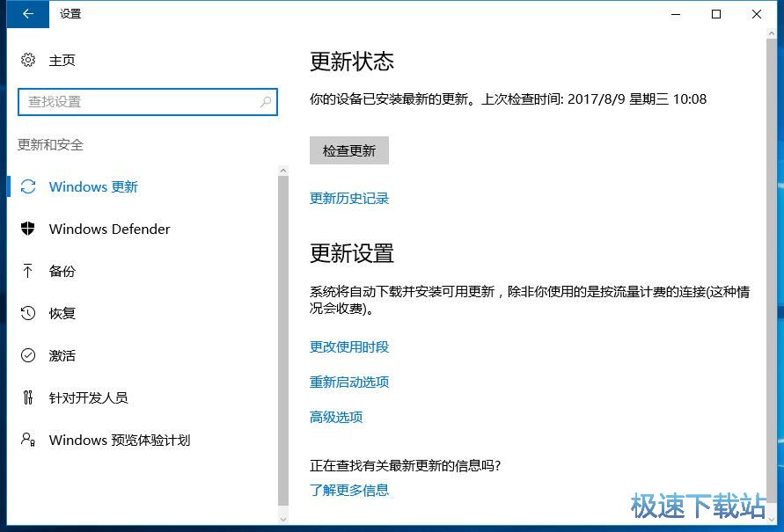Minimize the 设置 window
The width and height of the screenshot is (784, 532).
(x=676, y=14)
